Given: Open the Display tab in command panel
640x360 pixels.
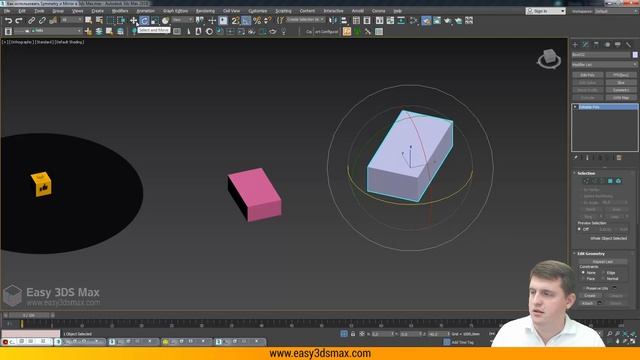Looking at the screenshot, I should pos(618,44).
